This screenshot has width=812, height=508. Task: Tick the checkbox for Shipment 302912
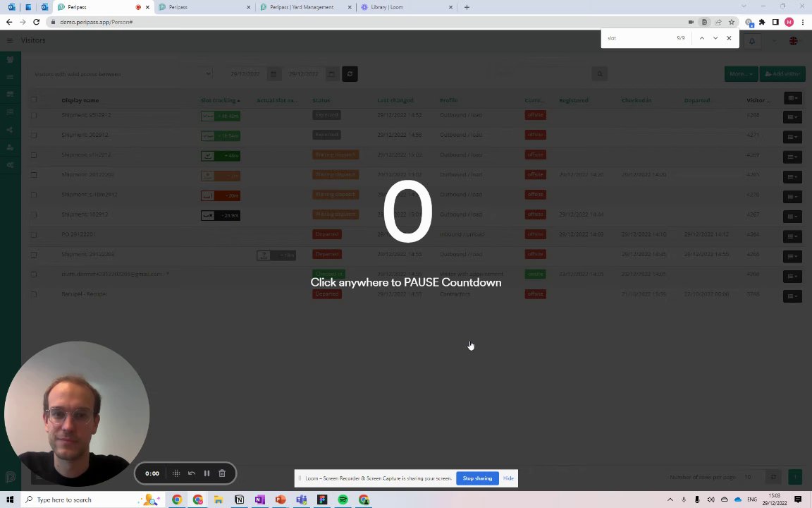(34, 135)
